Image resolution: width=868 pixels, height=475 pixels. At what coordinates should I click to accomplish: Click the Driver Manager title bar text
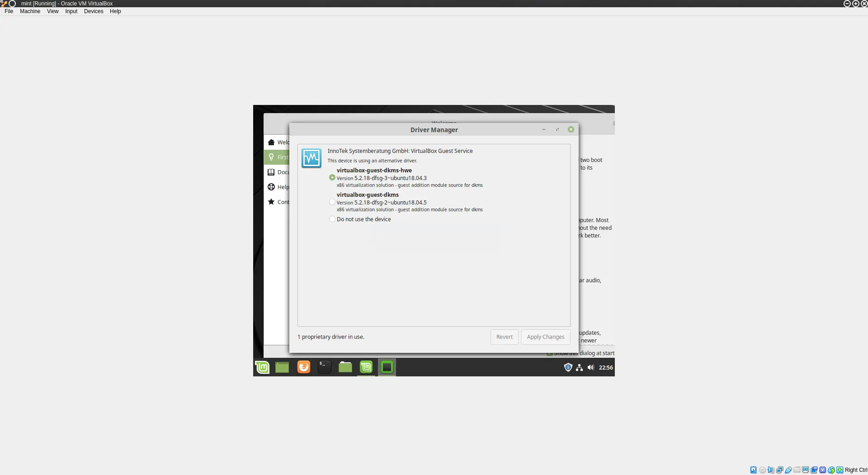(434, 130)
